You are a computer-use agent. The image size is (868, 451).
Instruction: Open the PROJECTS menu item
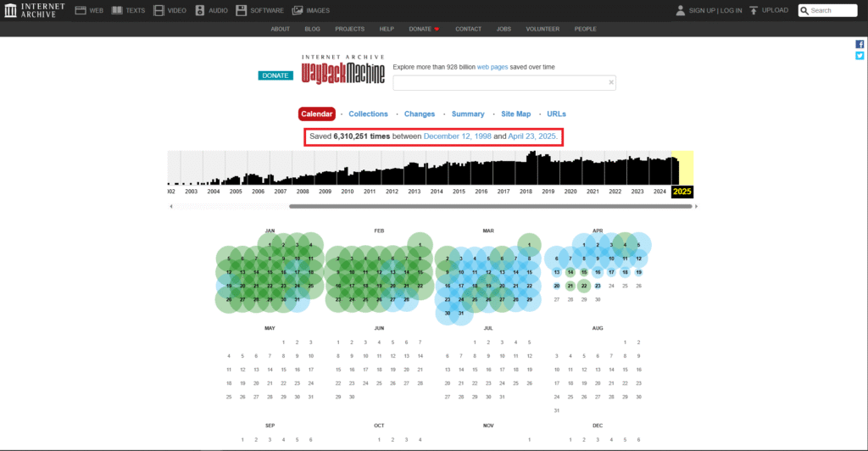click(349, 29)
